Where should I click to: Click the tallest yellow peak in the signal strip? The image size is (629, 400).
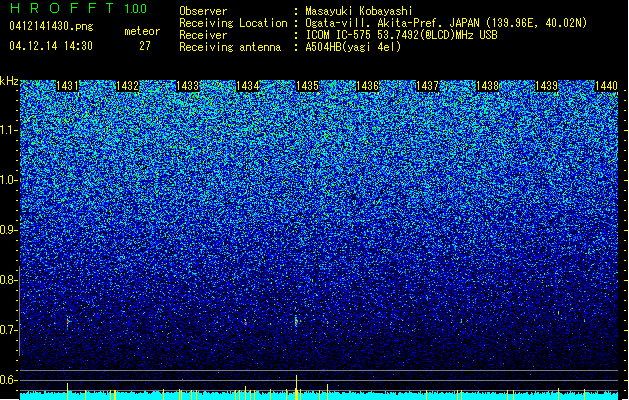(x=296, y=387)
